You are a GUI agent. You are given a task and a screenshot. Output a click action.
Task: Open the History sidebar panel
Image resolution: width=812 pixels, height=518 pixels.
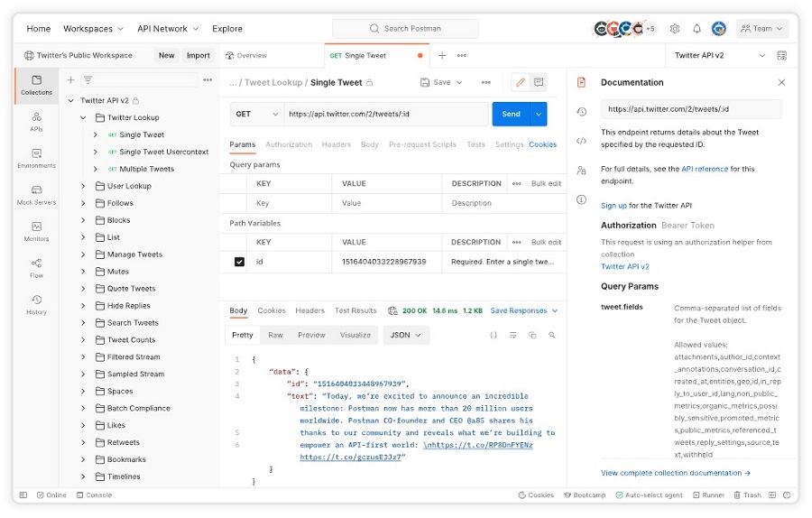[x=36, y=304]
